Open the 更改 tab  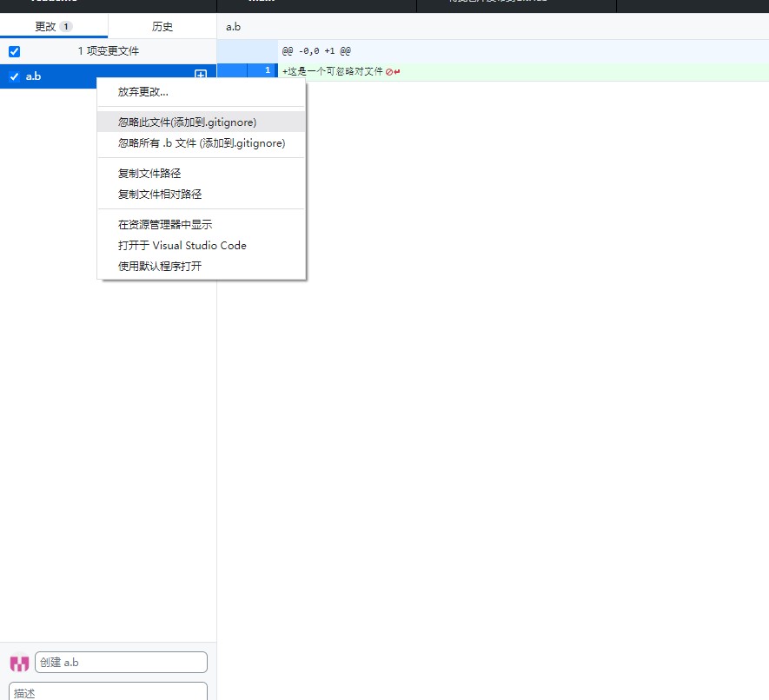[53, 26]
